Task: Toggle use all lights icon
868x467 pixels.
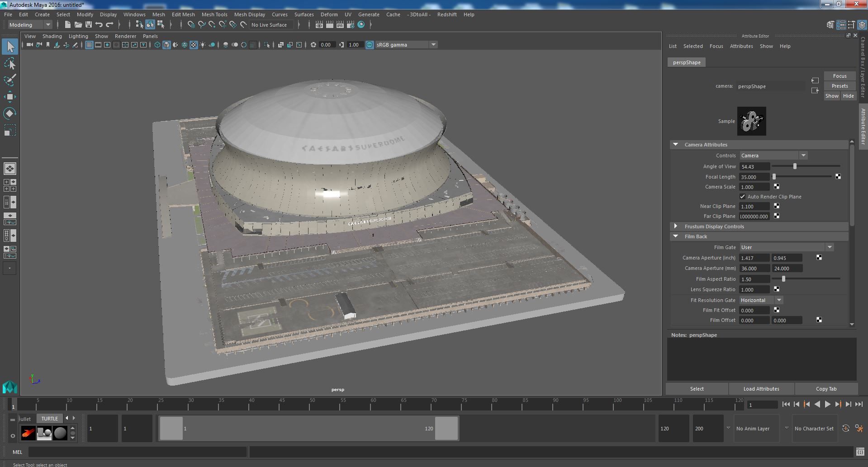Action: click(x=203, y=45)
